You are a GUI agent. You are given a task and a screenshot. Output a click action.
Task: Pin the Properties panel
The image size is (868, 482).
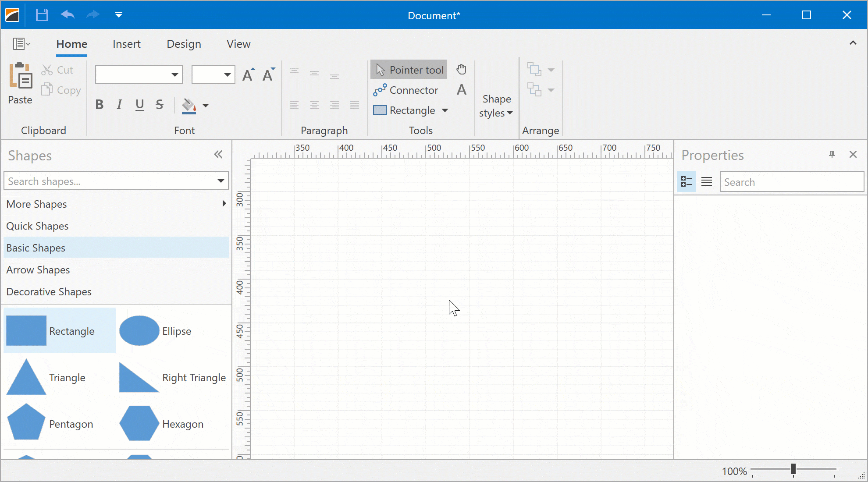[832, 154]
